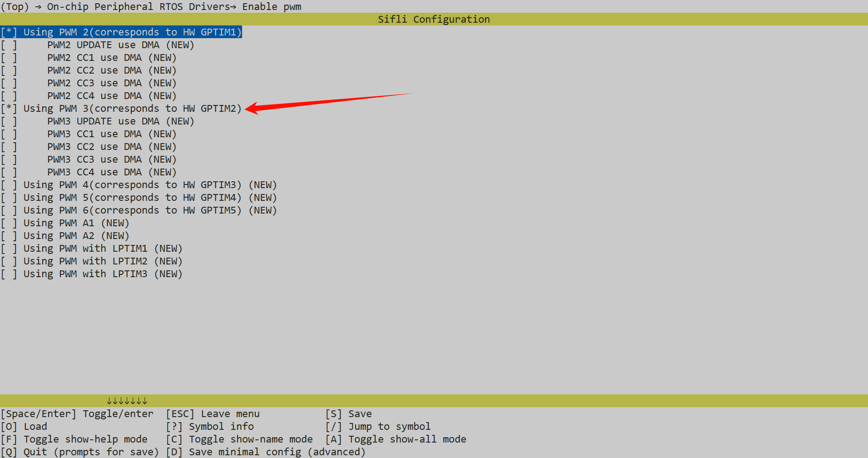
Task: Check the PWM3 CC2 use DMA box
Action: 9,147
